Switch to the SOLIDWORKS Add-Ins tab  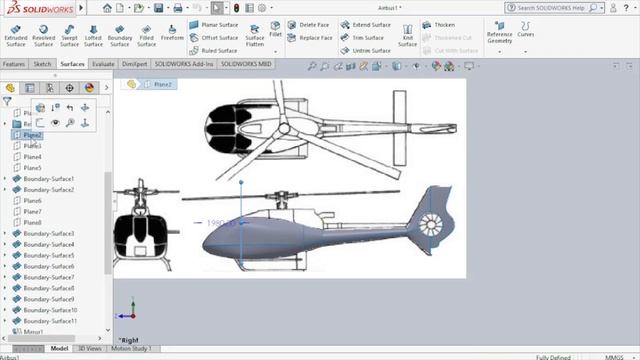click(x=184, y=64)
